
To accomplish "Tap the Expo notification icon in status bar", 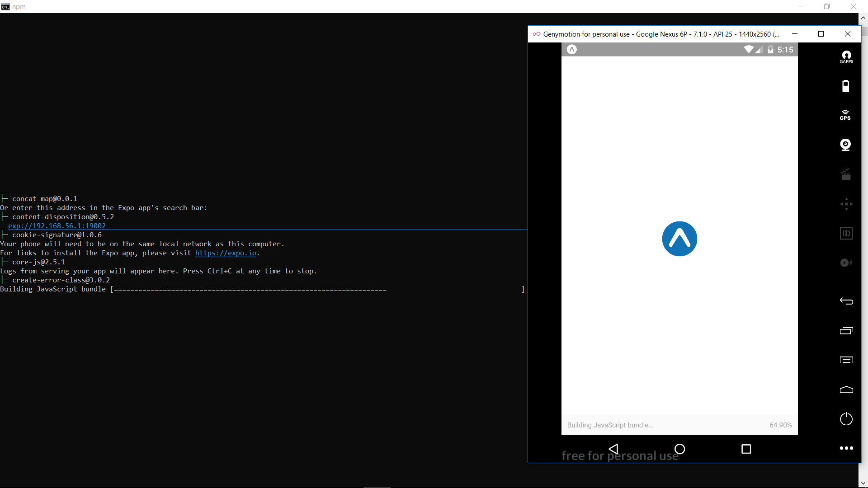I will 572,50.
